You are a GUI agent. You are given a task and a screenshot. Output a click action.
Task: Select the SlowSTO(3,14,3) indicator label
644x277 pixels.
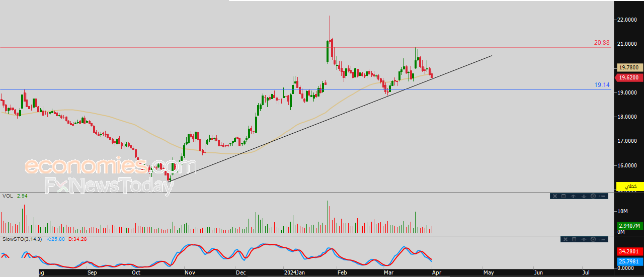pyautogui.click(x=21, y=239)
